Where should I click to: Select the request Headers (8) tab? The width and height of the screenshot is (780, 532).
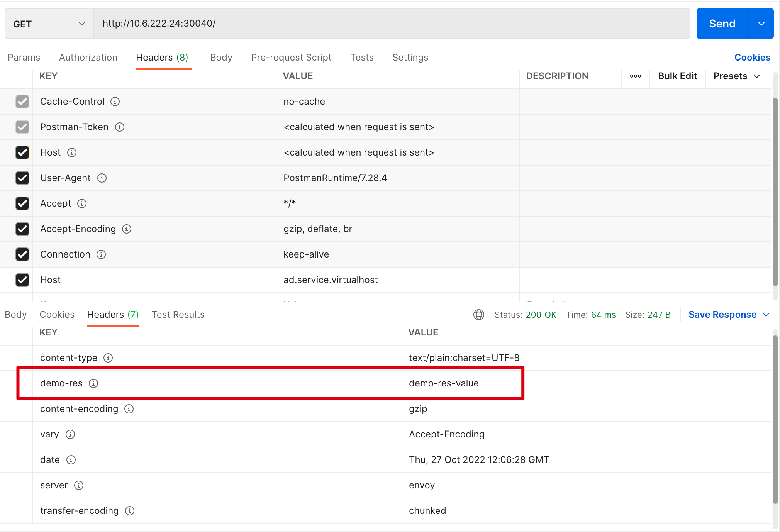click(162, 58)
